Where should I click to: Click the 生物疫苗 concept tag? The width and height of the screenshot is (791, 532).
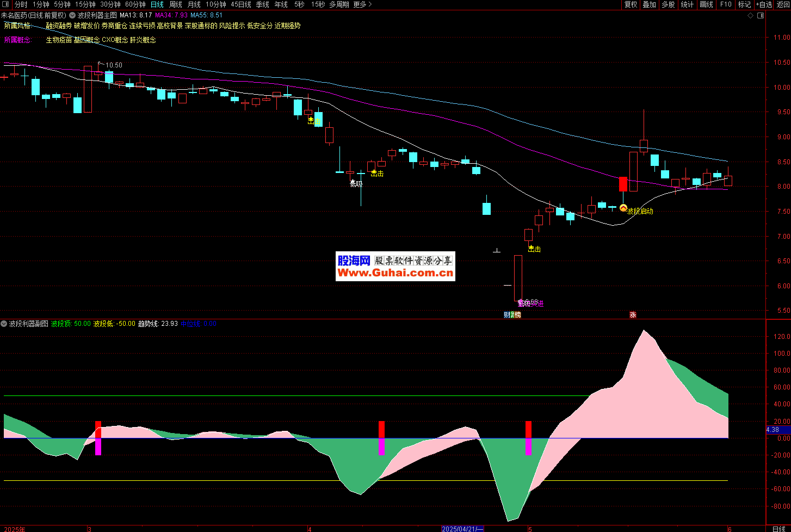[59, 40]
